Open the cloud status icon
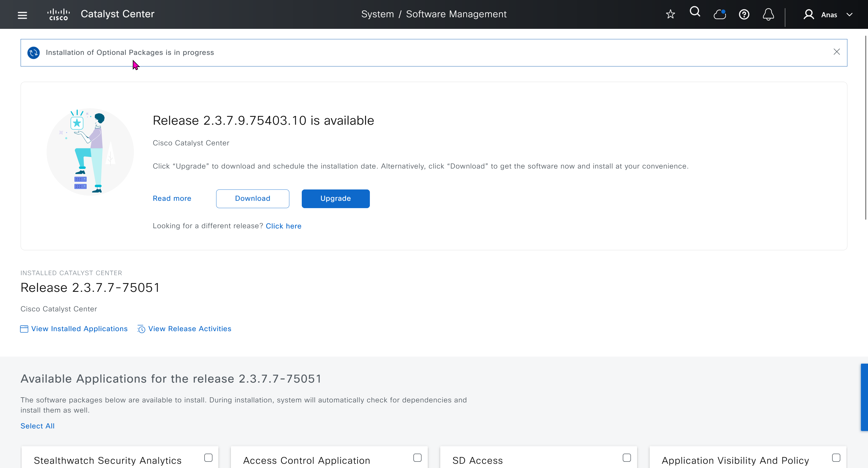This screenshot has height=468, width=868. click(x=719, y=14)
